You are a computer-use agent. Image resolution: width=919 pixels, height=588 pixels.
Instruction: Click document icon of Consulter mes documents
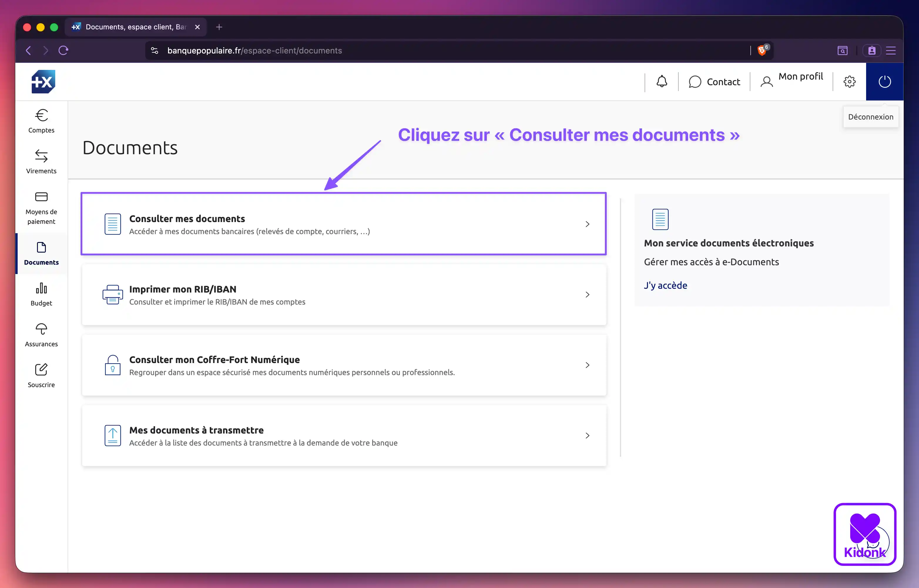tap(113, 224)
